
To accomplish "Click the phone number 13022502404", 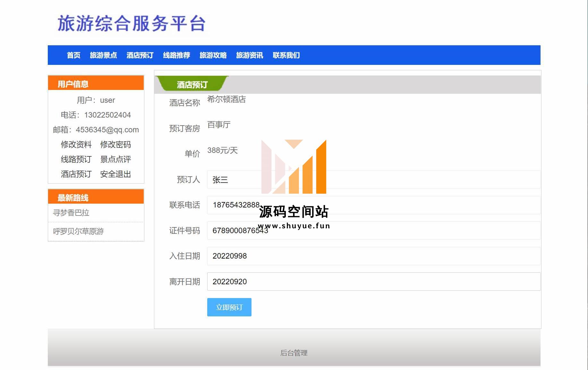I will pos(107,115).
